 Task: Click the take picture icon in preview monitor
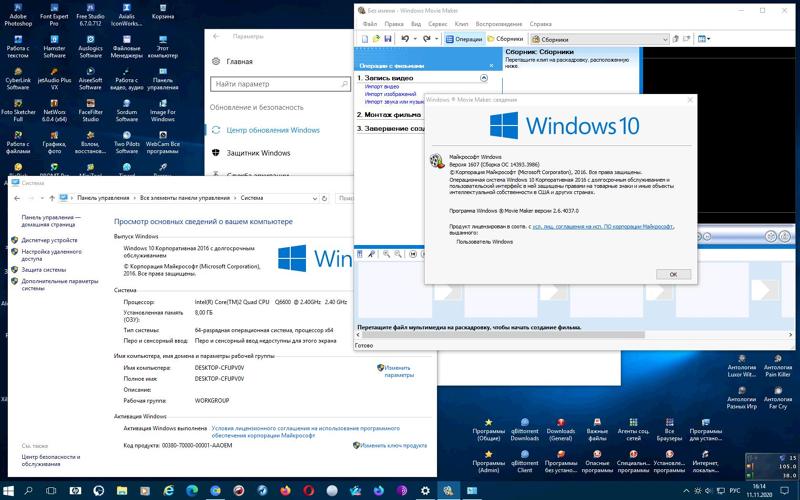click(x=784, y=236)
